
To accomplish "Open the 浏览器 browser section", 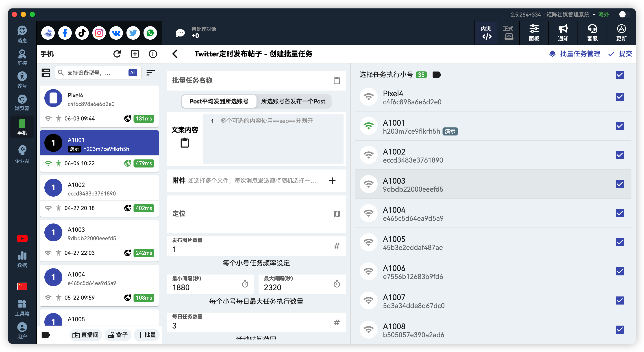I will 22,103.
